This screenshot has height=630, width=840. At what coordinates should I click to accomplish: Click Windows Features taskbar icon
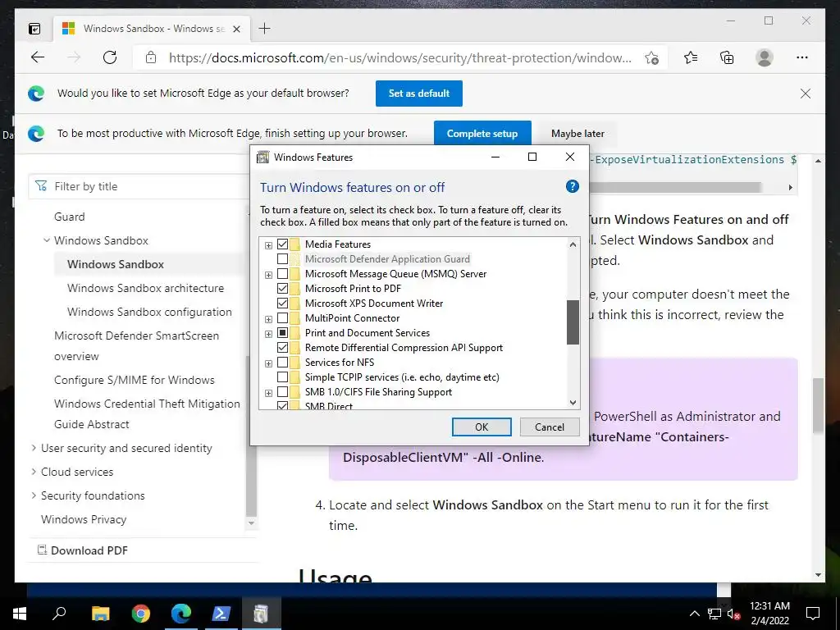pyautogui.click(x=261, y=614)
